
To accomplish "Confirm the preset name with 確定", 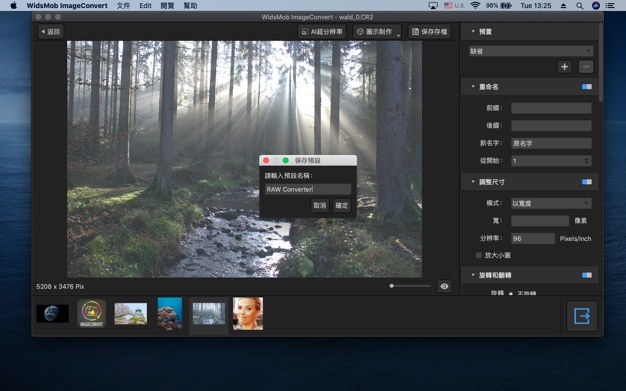I will pyautogui.click(x=342, y=205).
